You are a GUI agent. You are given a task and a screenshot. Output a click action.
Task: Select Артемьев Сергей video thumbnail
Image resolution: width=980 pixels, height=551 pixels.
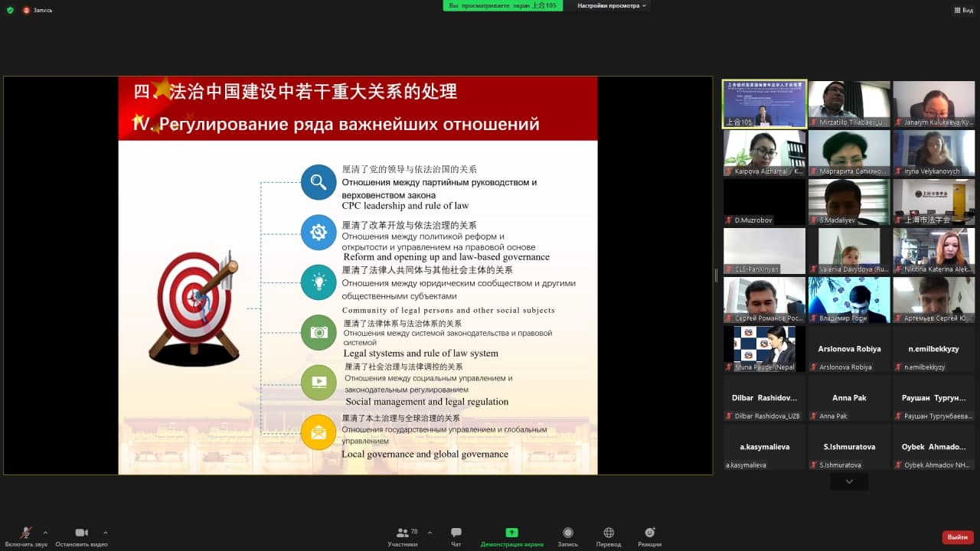click(933, 299)
